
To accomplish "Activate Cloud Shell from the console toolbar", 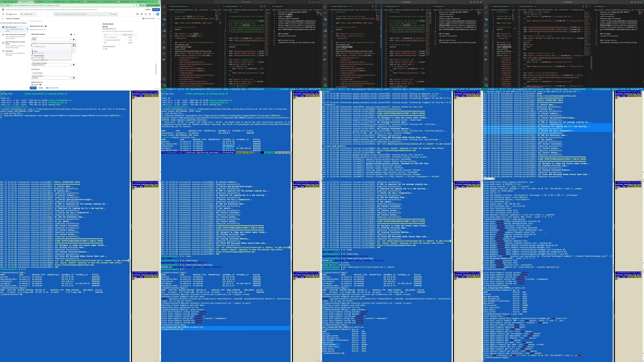I will tap(141, 14).
